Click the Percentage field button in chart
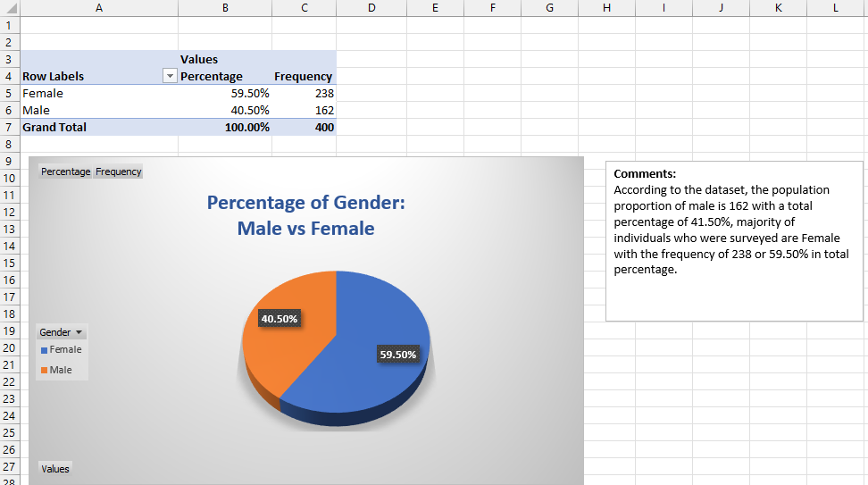This screenshot has height=485, width=868. point(65,171)
